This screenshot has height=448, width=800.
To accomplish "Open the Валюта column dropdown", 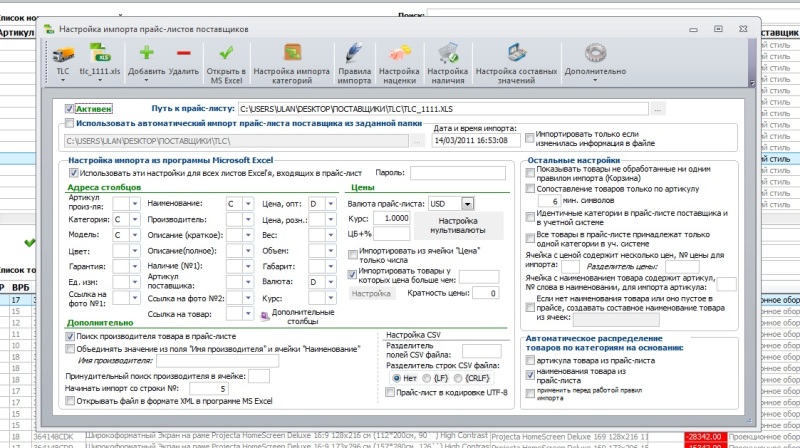I will click(331, 282).
